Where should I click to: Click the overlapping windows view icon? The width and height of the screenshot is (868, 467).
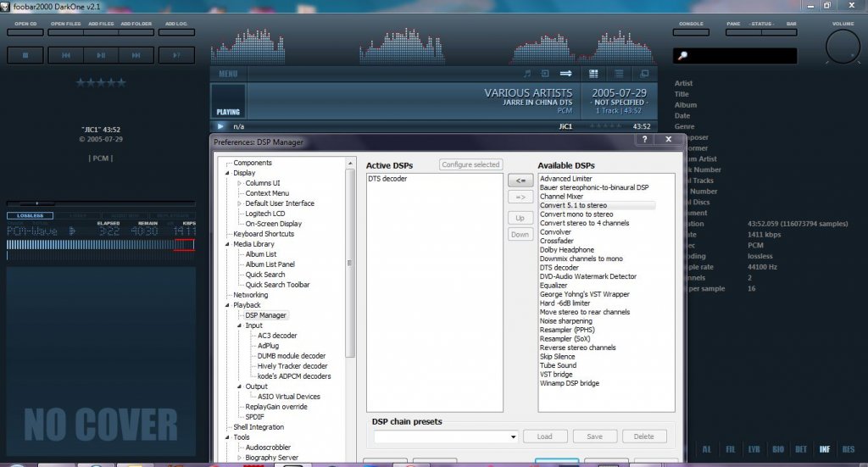pos(644,74)
